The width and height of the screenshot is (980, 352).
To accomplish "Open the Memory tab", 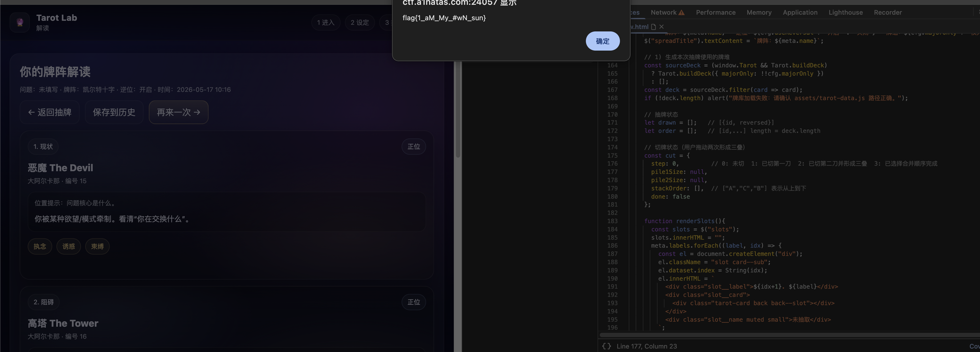I will point(759,13).
